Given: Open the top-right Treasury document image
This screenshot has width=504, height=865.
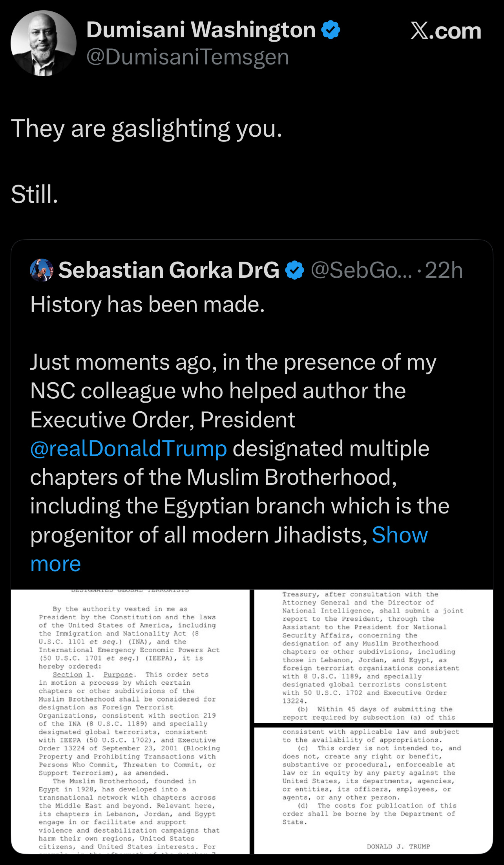Looking at the screenshot, I should coord(373,656).
